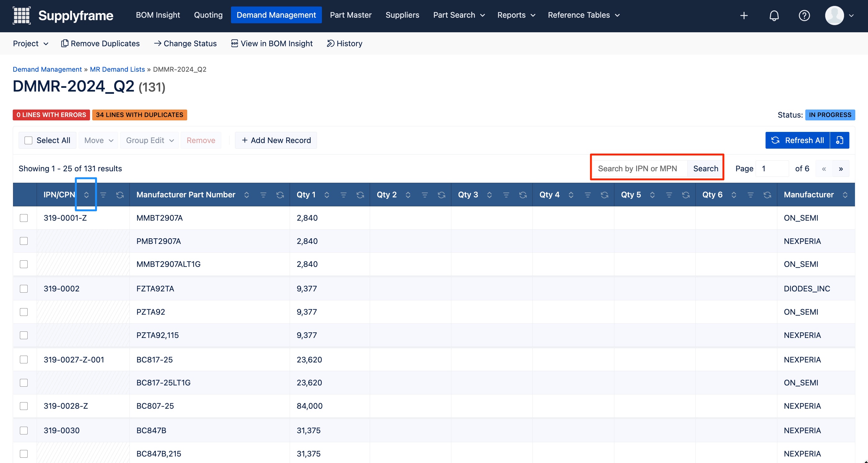This screenshot has height=463, width=868.
Task: Refresh the IPN/CPN column
Action: pos(120,195)
